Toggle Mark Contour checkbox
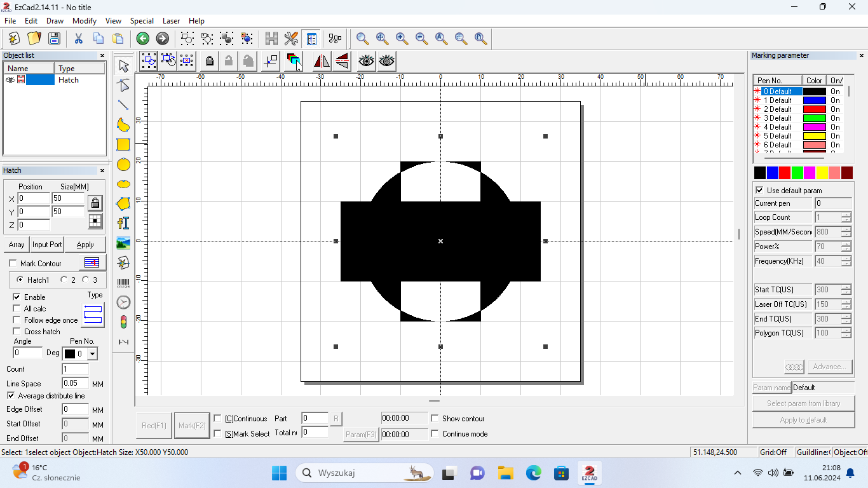 (13, 264)
